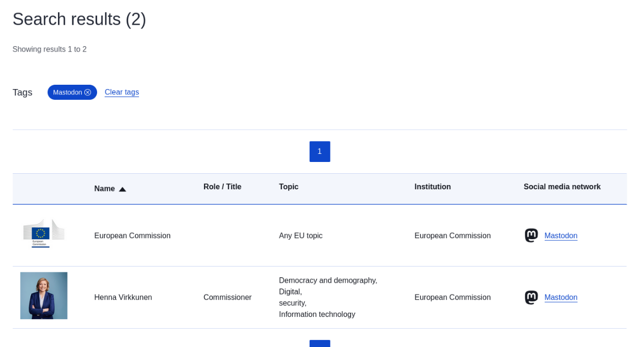Image resolution: width=644 pixels, height=347 pixels.
Task: Select the Role / Title column header
Action: (222, 187)
